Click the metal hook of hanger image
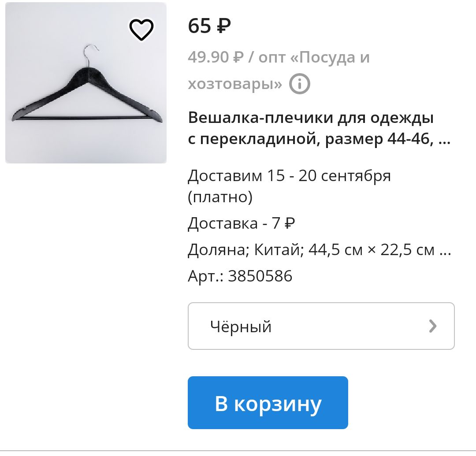The image size is (476, 456). [x=90, y=56]
